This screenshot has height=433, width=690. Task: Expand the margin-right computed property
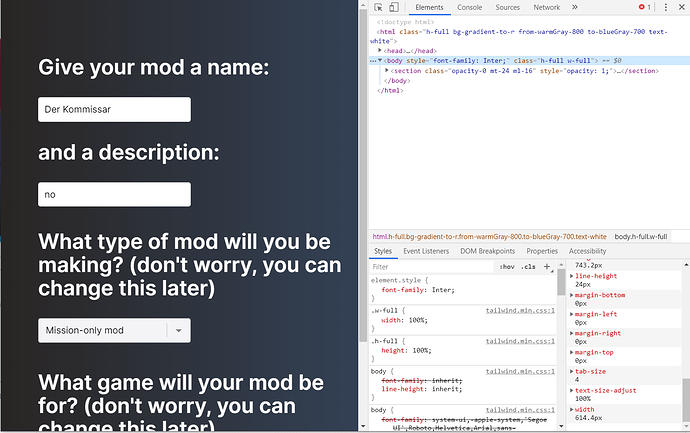coord(572,333)
